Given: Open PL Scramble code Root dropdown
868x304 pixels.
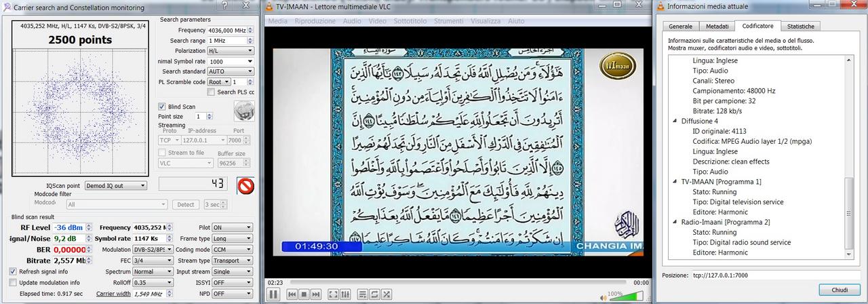Looking at the screenshot, I should 219,81.
